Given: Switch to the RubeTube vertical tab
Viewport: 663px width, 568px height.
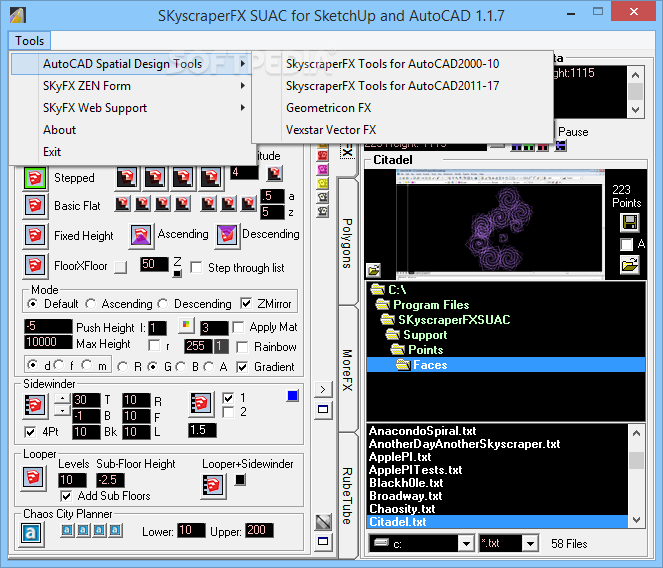Looking at the screenshot, I should point(347,495).
